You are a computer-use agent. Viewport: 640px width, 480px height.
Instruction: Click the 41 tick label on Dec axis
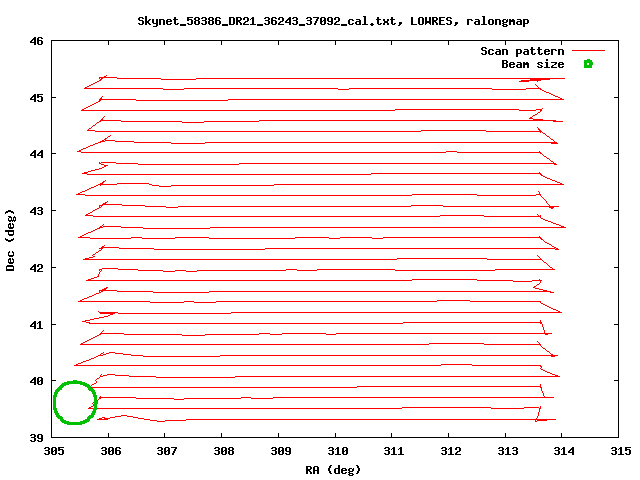pos(36,325)
